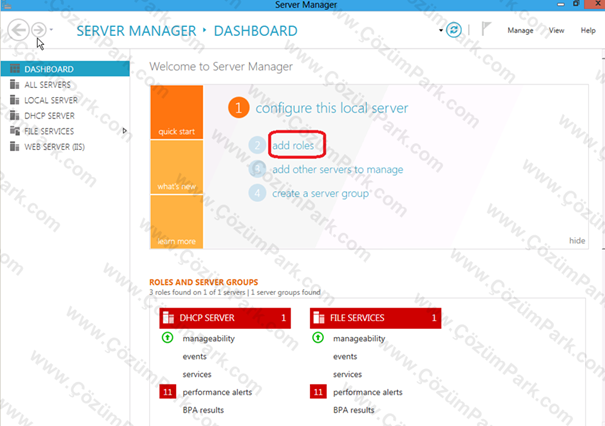Select Dashboard in the sidebar

pyautogui.click(x=65, y=69)
